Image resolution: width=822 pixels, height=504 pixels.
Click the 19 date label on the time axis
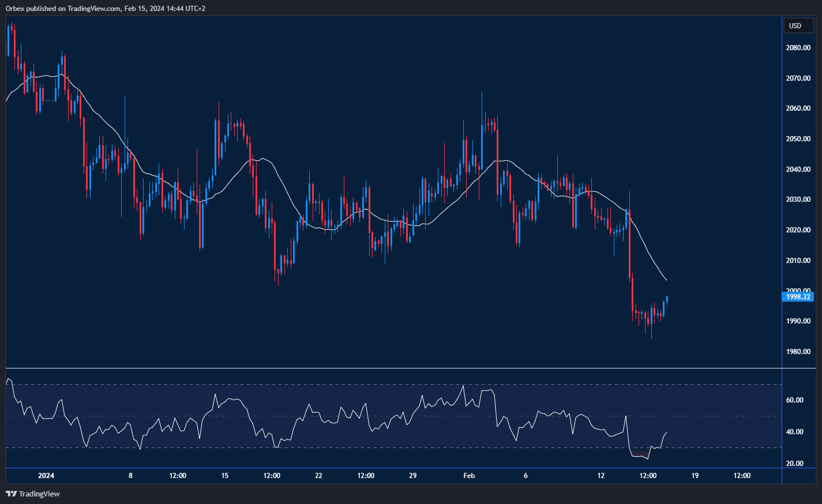coord(695,475)
